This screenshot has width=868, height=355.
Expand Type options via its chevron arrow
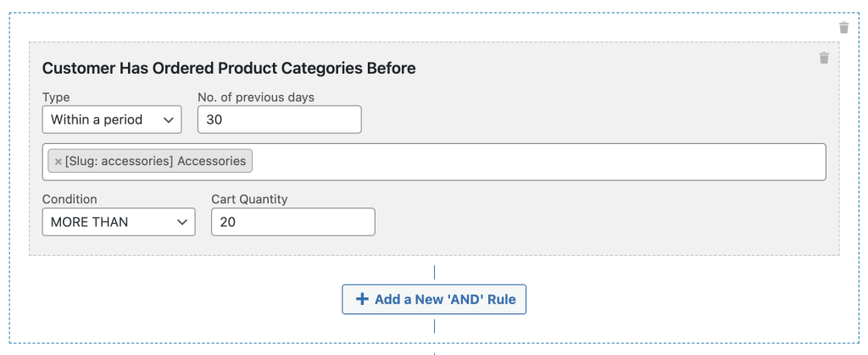pyautogui.click(x=169, y=120)
